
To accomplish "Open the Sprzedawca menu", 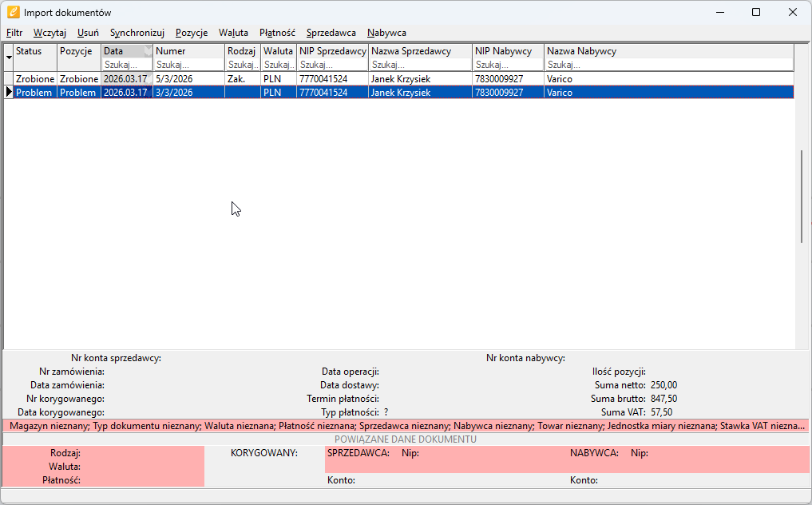I will (x=331, y=33).
